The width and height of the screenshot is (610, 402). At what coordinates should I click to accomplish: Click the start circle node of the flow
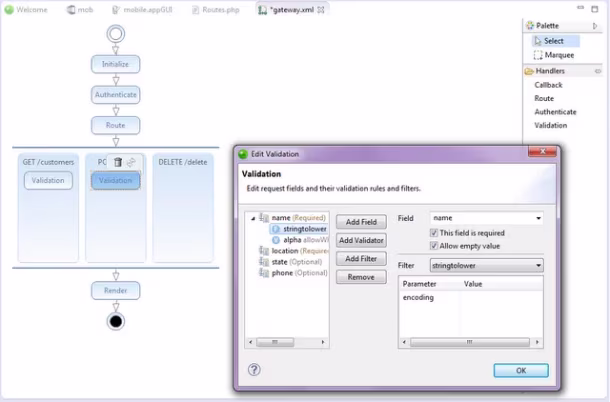pos(116,34)
